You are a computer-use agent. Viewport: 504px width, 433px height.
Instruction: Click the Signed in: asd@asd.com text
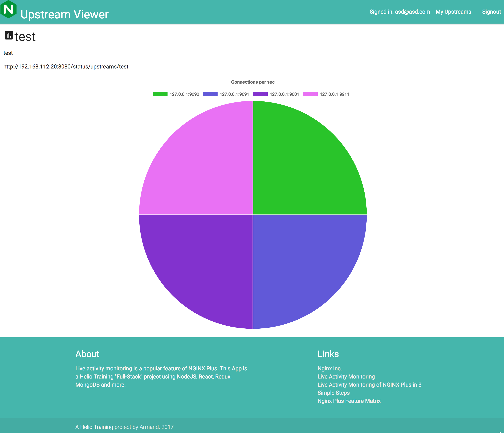tap(400, 12)
